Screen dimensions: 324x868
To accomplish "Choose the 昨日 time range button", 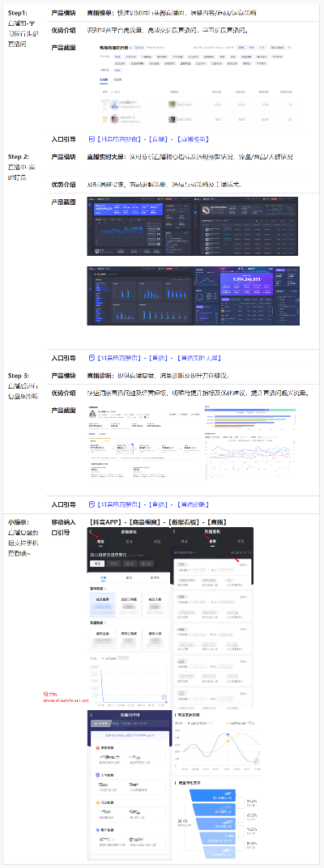I will click(x=113, y=564).
